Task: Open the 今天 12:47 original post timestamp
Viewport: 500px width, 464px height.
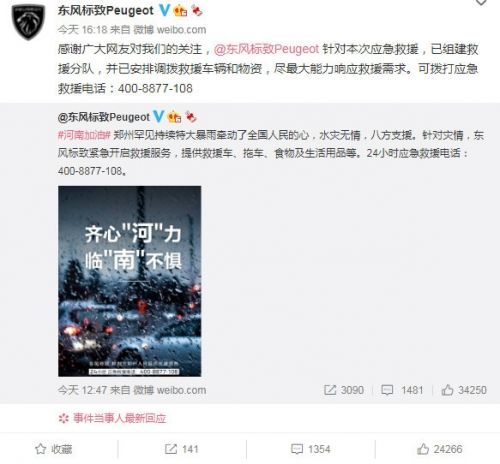Action: [82, 390]
